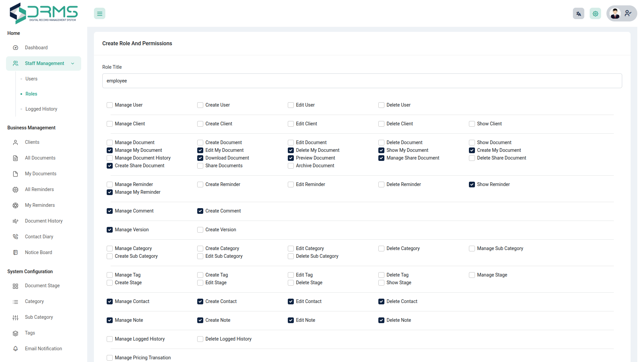Screen dimensions: 644x362
Task: Click the DRMS logo
Action: pyautogui.click(x=44, y=13)
